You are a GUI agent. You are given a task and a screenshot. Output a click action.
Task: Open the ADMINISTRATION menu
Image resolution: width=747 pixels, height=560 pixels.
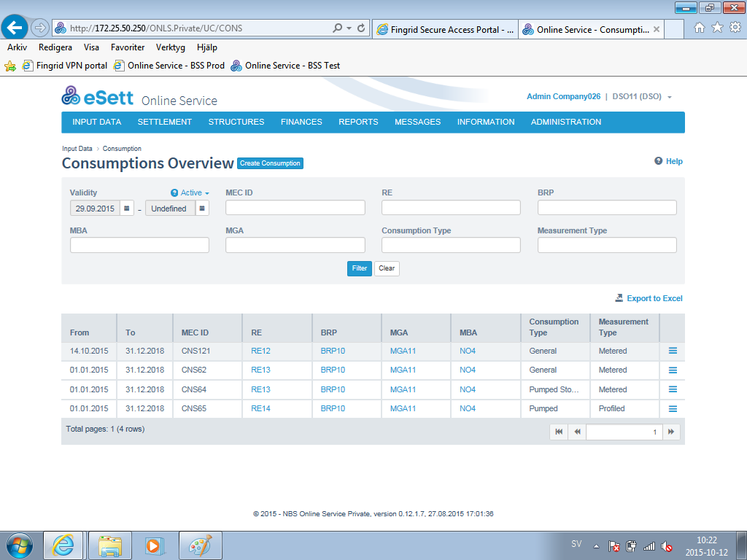point(566,122)
